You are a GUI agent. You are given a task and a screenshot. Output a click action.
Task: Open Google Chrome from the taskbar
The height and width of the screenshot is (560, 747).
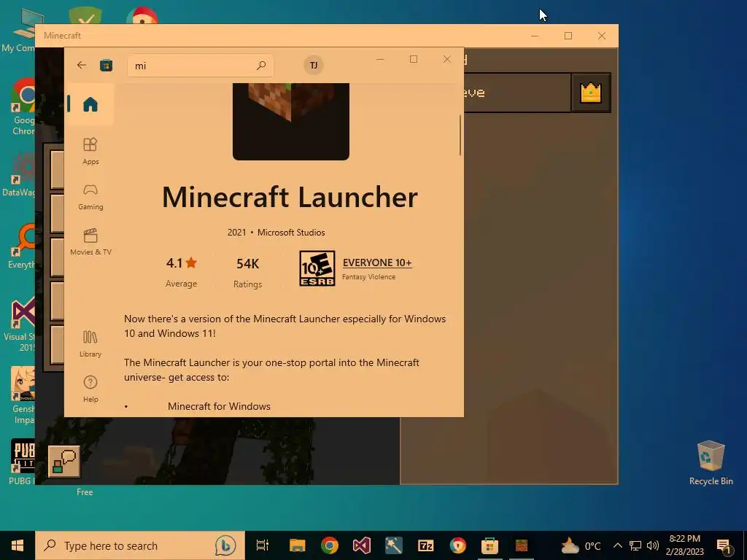(329, 545)
